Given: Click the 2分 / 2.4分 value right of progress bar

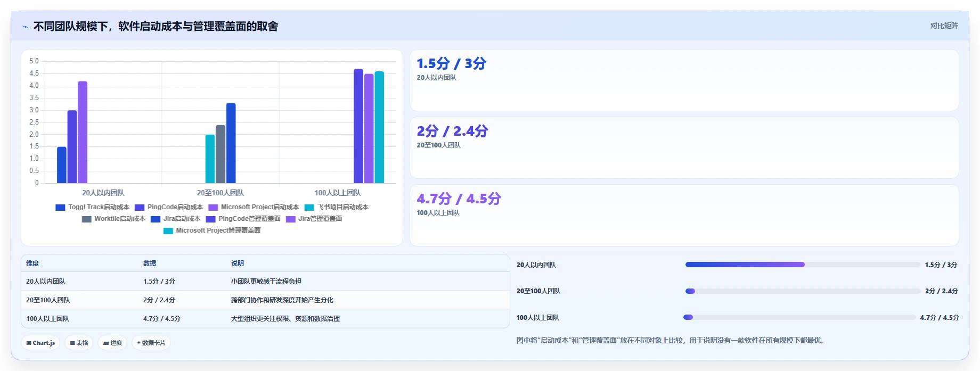Looking at the screenshot, I should pyautogui.click(x=942, y=291).
